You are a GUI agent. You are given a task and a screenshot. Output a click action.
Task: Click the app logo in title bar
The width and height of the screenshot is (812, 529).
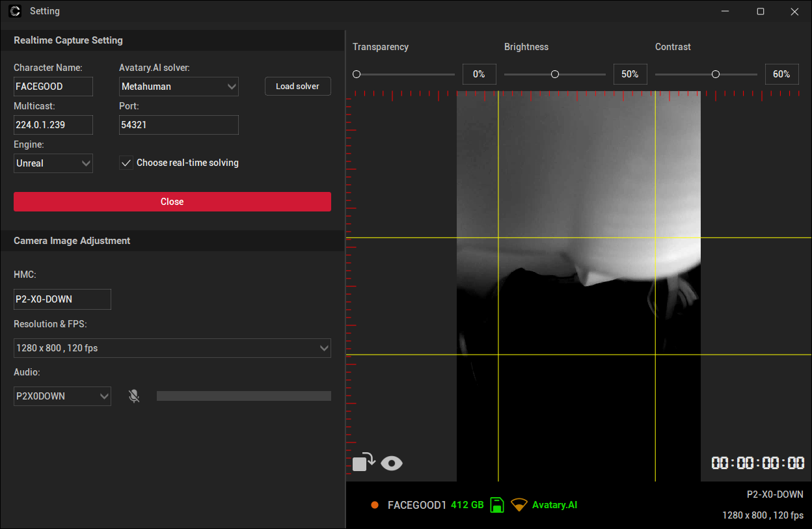point(14,11)
